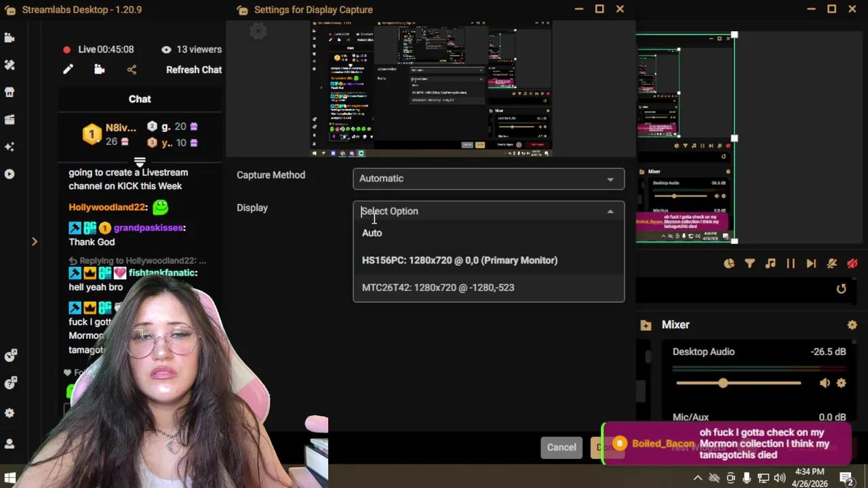
Task: Open the settings gear in the left sidebar bottom
Action: 9,413
